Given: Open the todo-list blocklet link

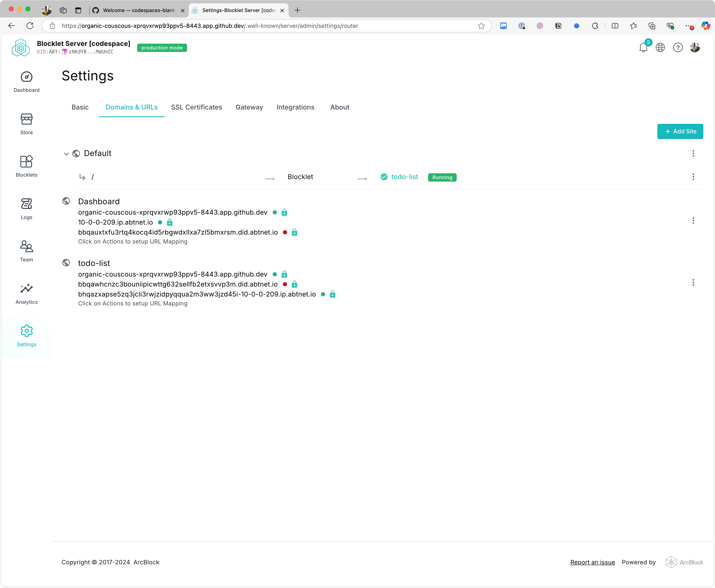Looking at the screenshot, I should click(405, 177).
